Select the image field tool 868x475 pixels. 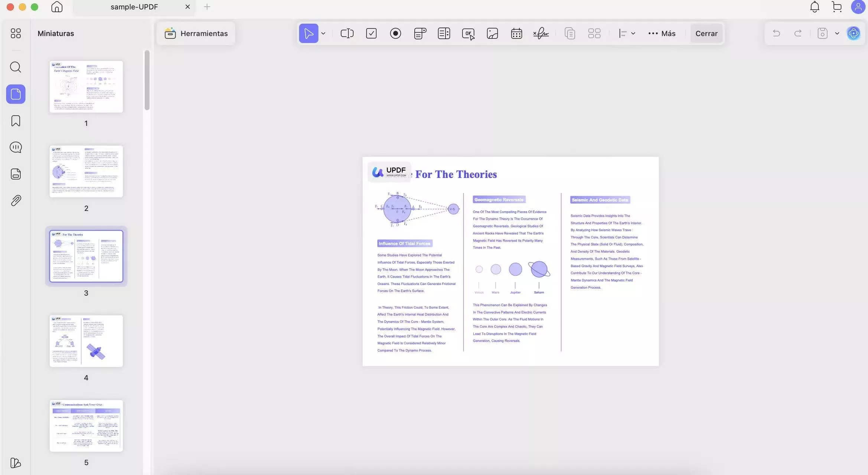(492, 33)
